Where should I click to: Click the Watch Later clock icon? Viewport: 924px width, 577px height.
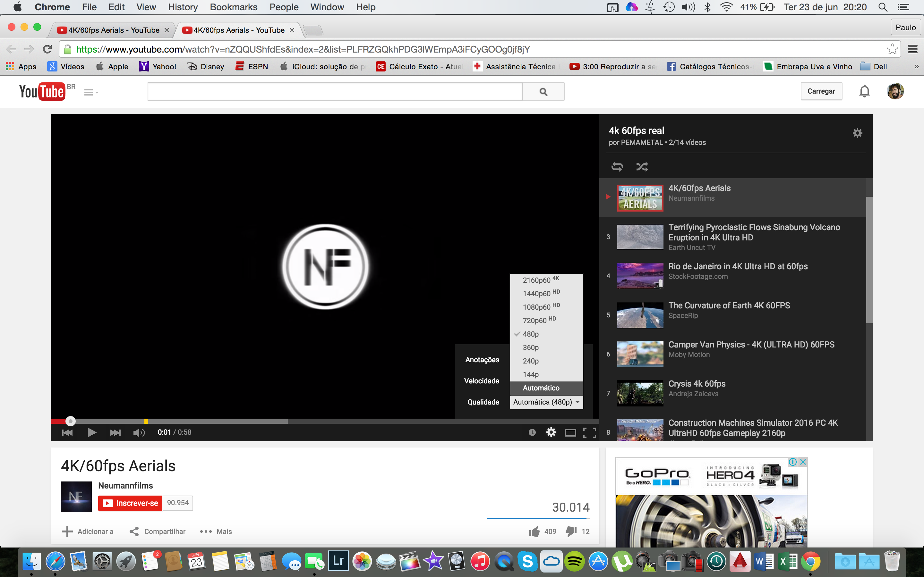(532, 432)
